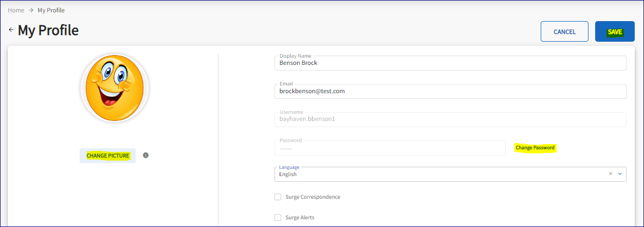The image size is (644, 227).
Task: Click the info icon next to Change Picture
Action: tap(145, 155)
